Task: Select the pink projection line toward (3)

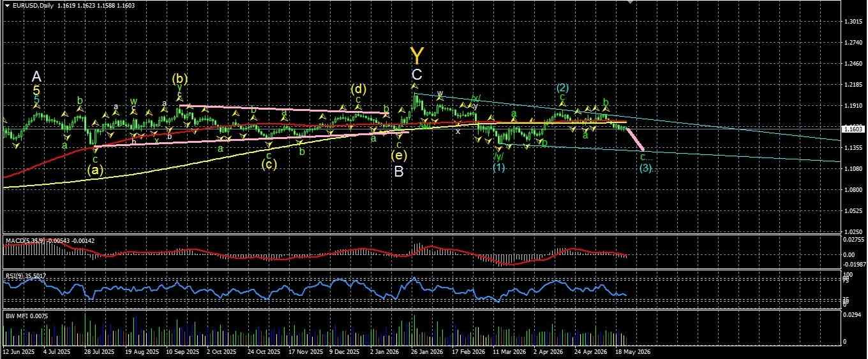Action: 635,139
